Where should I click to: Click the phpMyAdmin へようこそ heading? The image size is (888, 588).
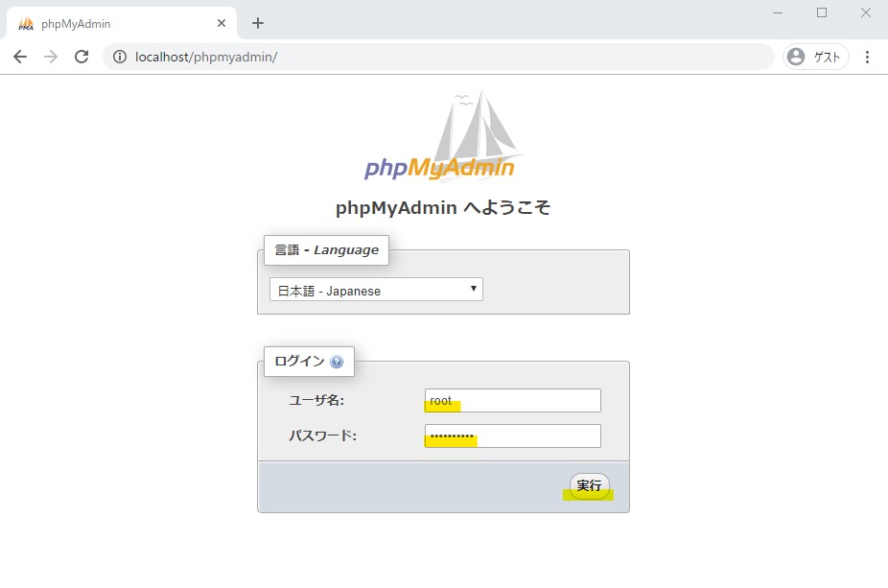[x=443, y=208]
